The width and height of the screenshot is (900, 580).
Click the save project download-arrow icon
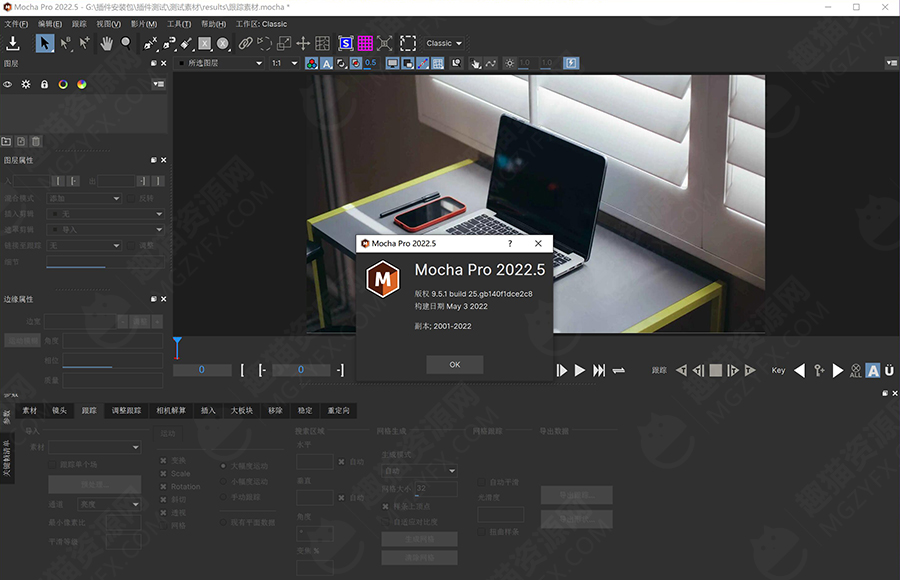13,43
